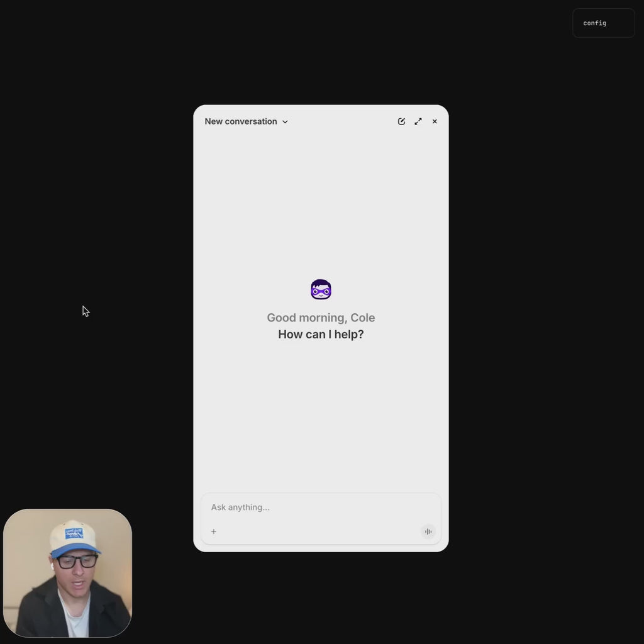Select the presenter webcam video thumbnail
This screenshot has width=644, height=644.
68,573
